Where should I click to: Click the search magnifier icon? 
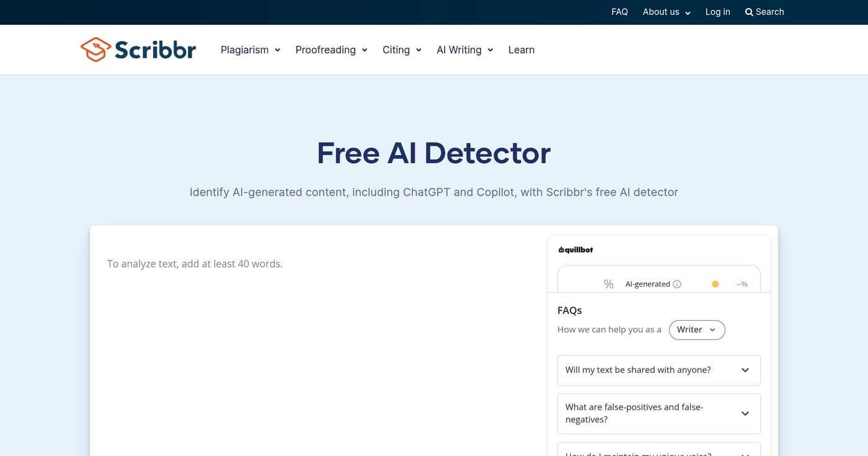(x=749, y=12)
